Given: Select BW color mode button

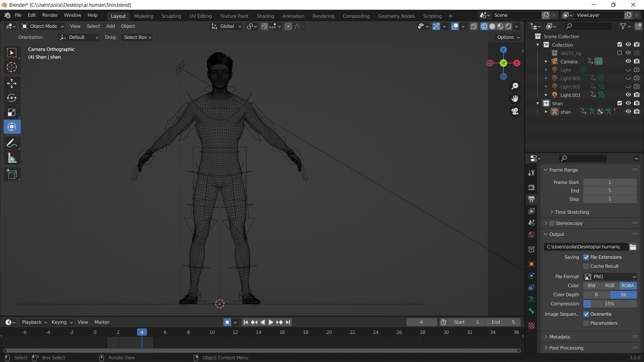Looking at the screenshot, I should click(592, 286).
